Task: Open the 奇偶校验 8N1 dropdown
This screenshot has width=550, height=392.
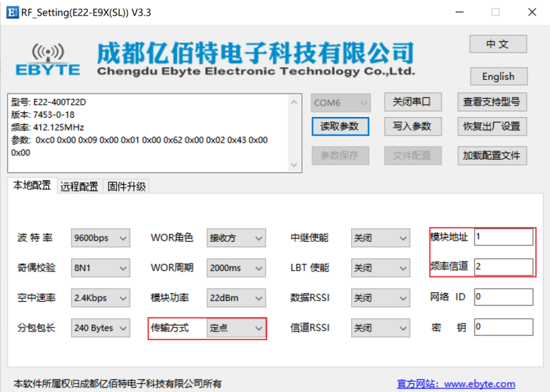Action: [x=100, y=268]
